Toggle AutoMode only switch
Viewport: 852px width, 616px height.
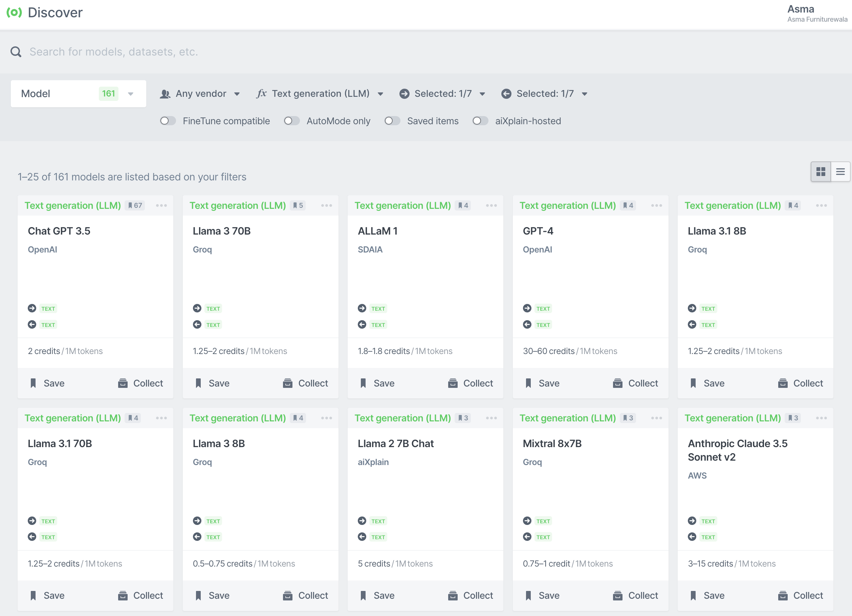tap(292, 121)
